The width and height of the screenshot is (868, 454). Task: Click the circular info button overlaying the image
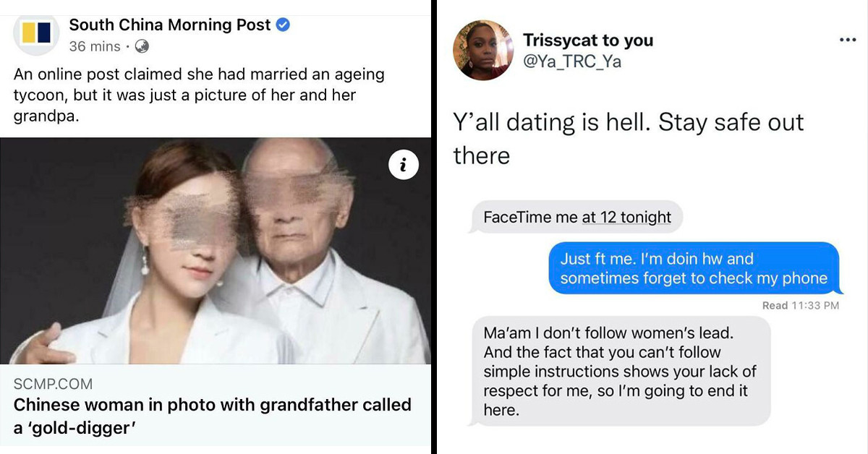(403, 164)
